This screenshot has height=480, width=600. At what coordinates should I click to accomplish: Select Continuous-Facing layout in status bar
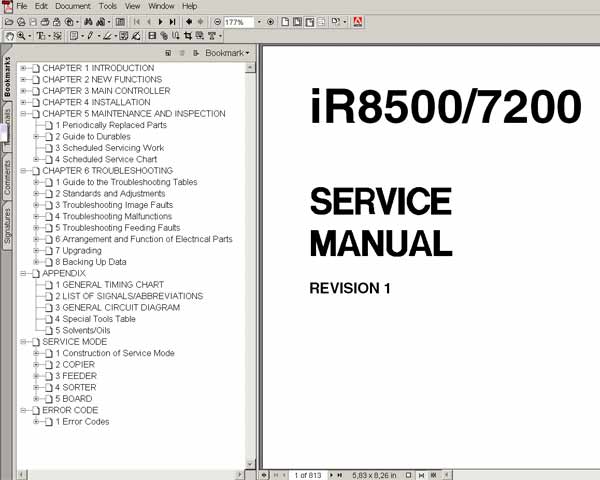tap(434, 475)
